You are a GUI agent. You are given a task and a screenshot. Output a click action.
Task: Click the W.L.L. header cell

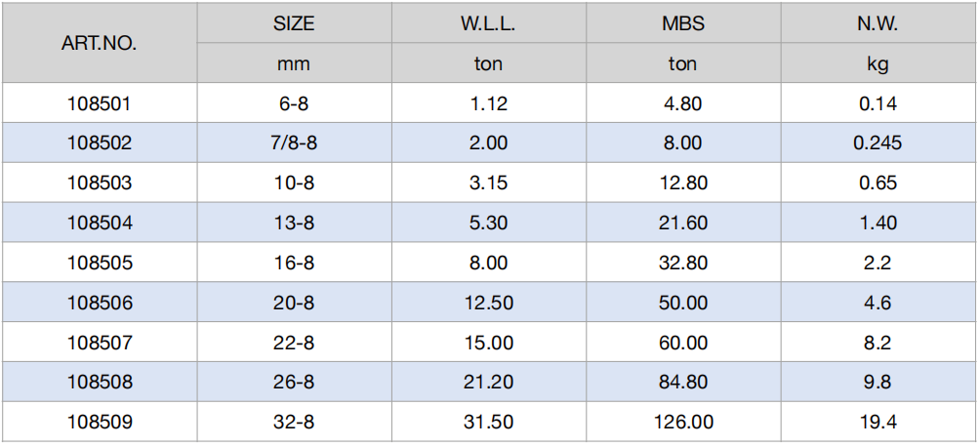488,23
